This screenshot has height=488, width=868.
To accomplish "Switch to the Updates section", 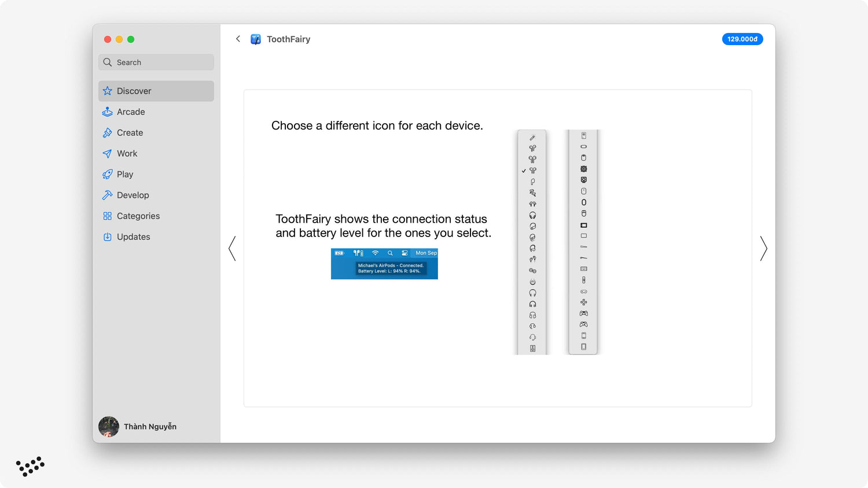I will (x=134, y=236).
